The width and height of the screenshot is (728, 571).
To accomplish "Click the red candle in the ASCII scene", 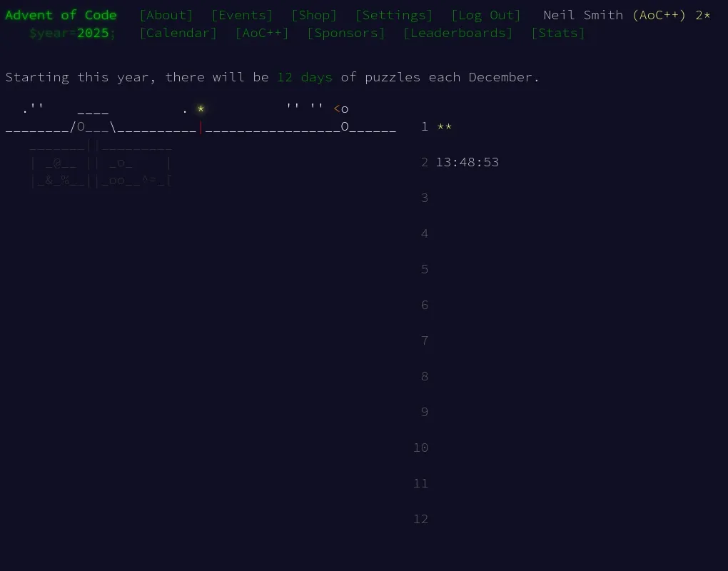I will [201, 127].
